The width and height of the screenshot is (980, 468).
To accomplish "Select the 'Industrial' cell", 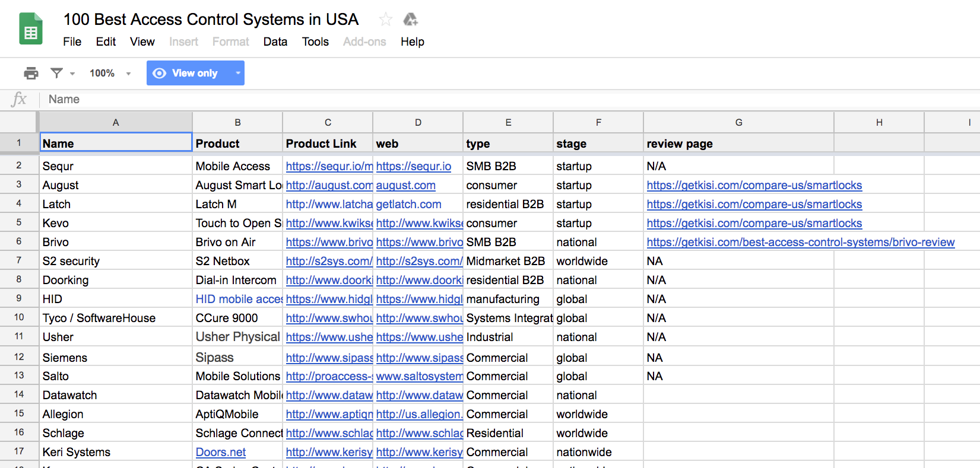I will pyautogui.click(x=508, y=337).
